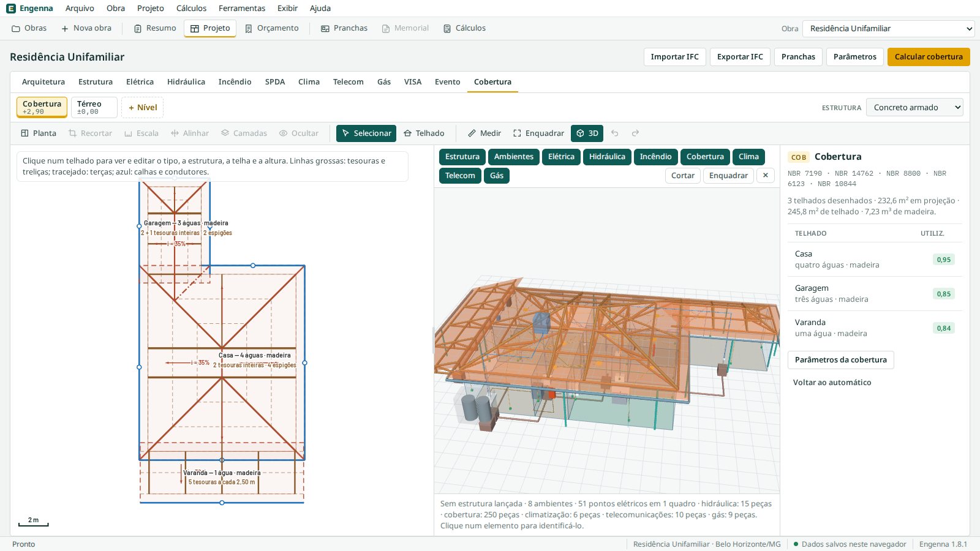Select the Medir measuring tool
This screenshot has width=980, height=551.
point(484,133)
